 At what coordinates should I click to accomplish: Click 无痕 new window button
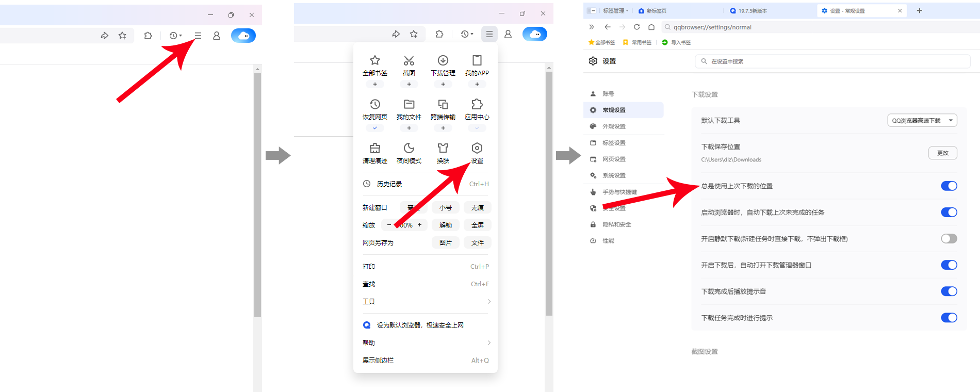point(478,207)
